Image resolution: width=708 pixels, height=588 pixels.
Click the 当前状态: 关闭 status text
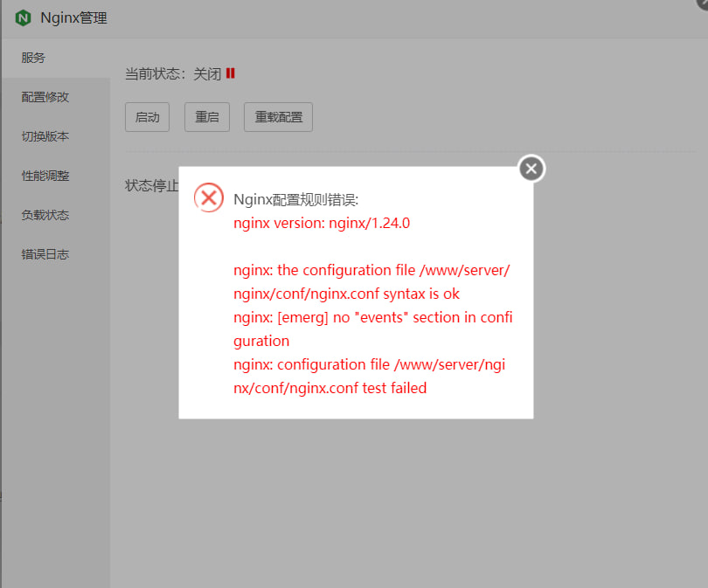click(x=173, y=73)
